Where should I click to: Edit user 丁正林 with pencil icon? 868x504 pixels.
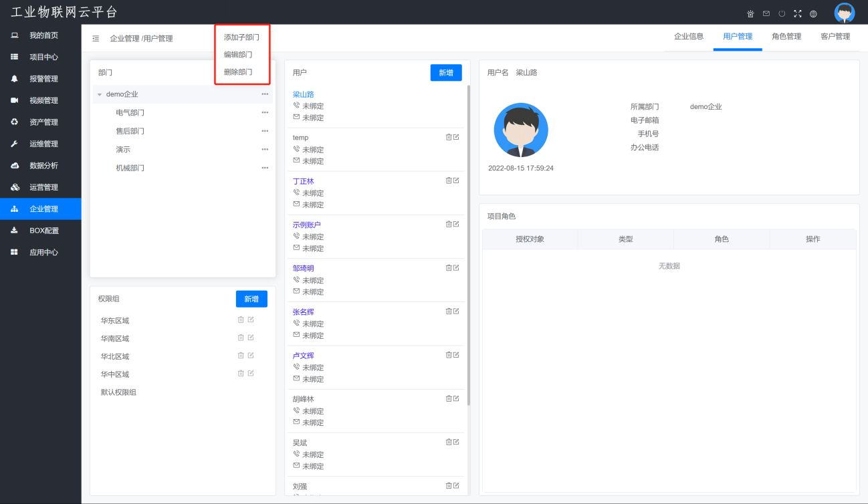click(457, 180)
